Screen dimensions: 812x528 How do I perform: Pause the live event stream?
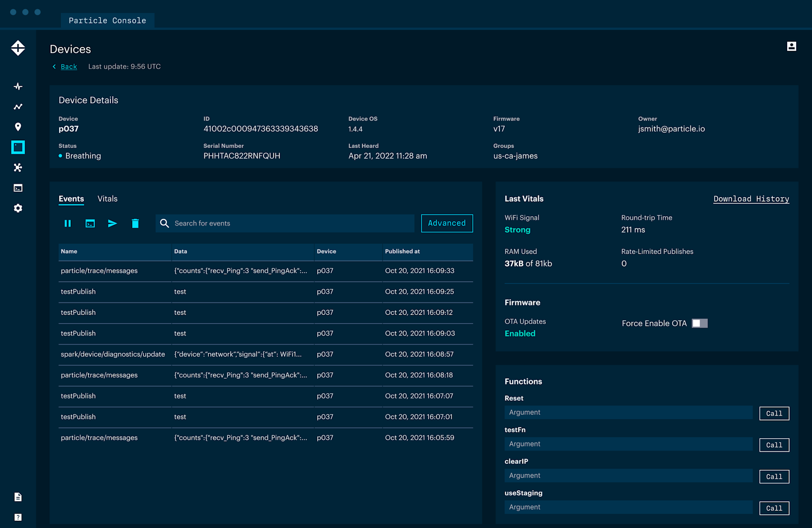click(x=68, y=223)
